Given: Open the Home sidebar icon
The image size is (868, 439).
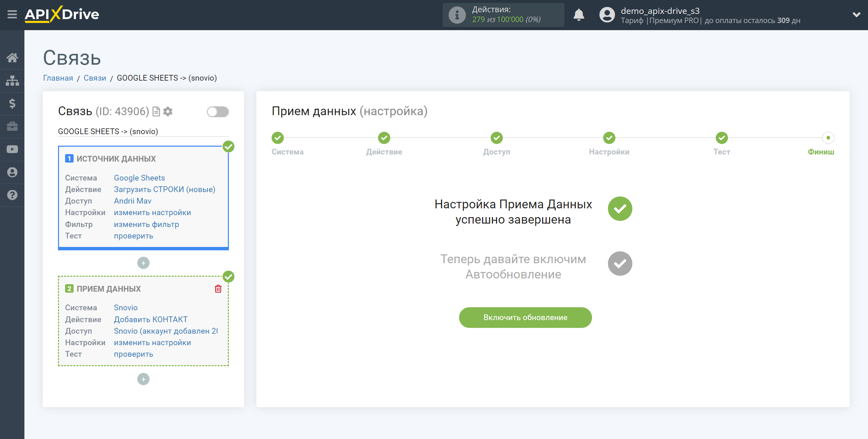Looking at the screenshot, I should point(12,58).
